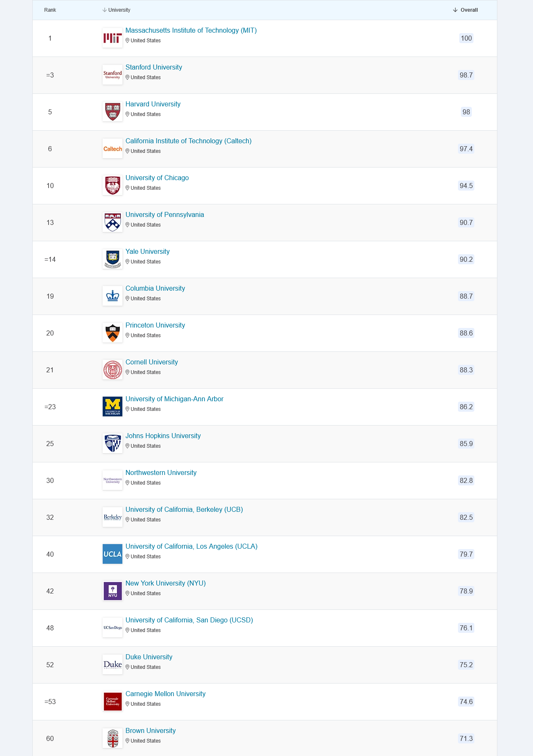The image size is (533, 756).
Task: Click the Stanford University logo
Action: point(112,75)
